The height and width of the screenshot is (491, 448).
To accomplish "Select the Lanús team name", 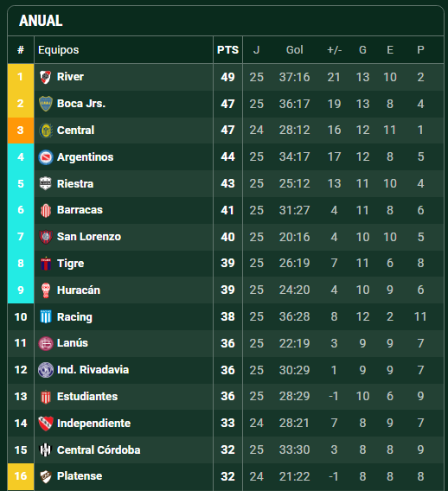I will tap(73, 343).
